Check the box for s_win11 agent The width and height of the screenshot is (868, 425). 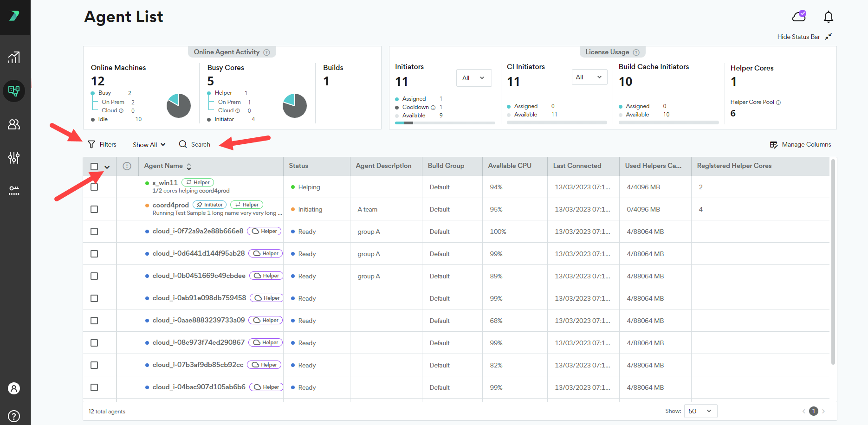[94, 187]
